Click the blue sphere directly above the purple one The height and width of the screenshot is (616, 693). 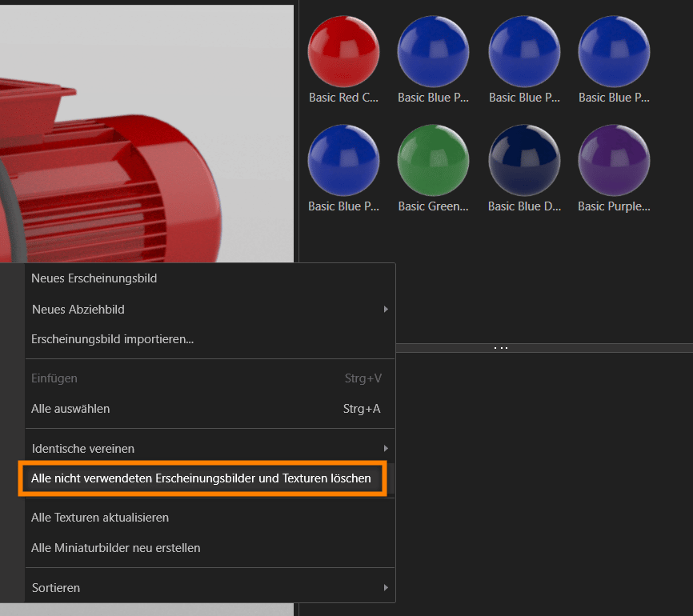(614, 51)
